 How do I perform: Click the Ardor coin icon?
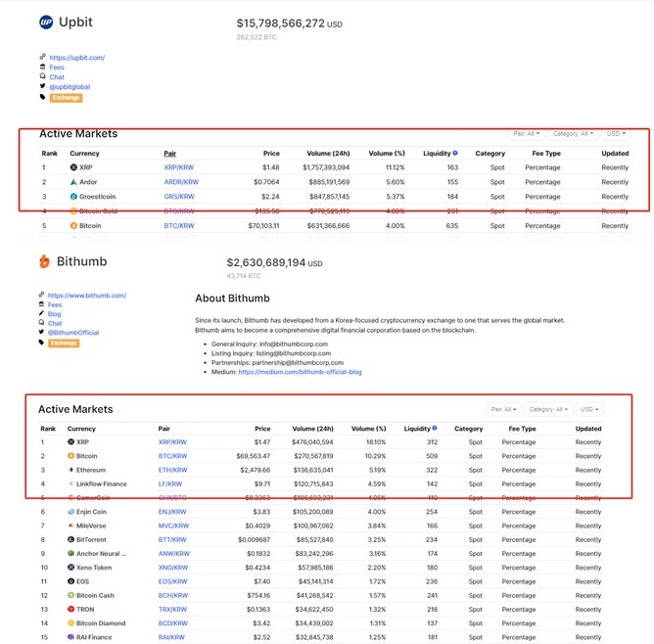click(x=73, y=182)
